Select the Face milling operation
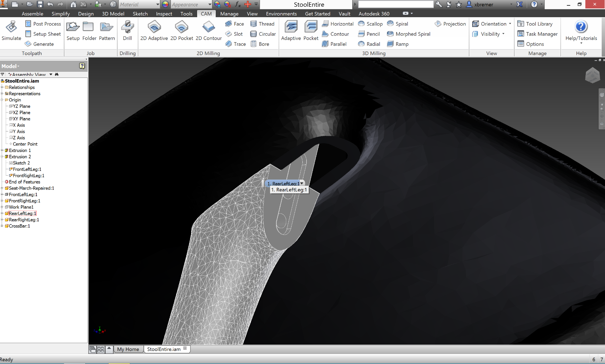 (235, 24)
